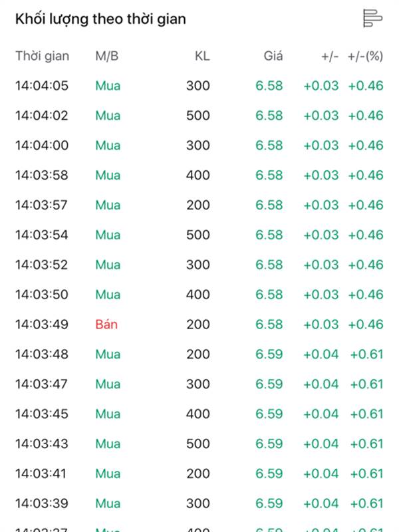399x532 pixels.
Task: Tap the M/B column header
Action: (x=107, y=56)
